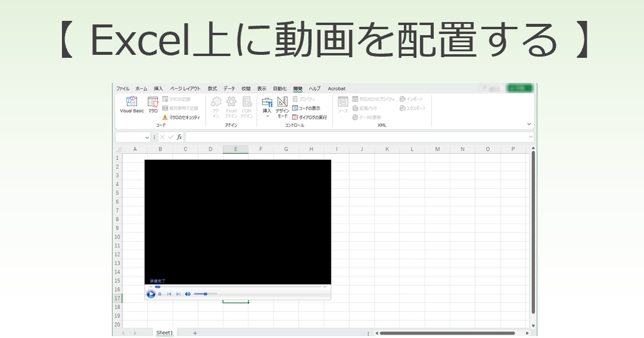Click XML エクスポート
Image resolution: width=644 pixels, height=338 pixels.
point(413,108)
